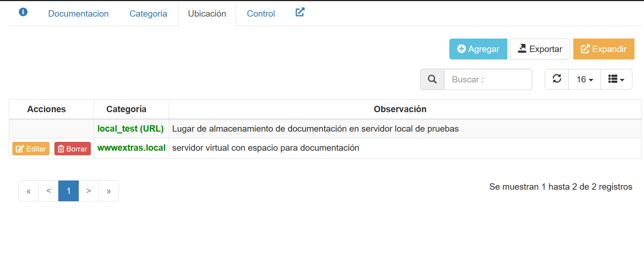
Task: Open the local_test (URL) entry
Action: [130, 129]
